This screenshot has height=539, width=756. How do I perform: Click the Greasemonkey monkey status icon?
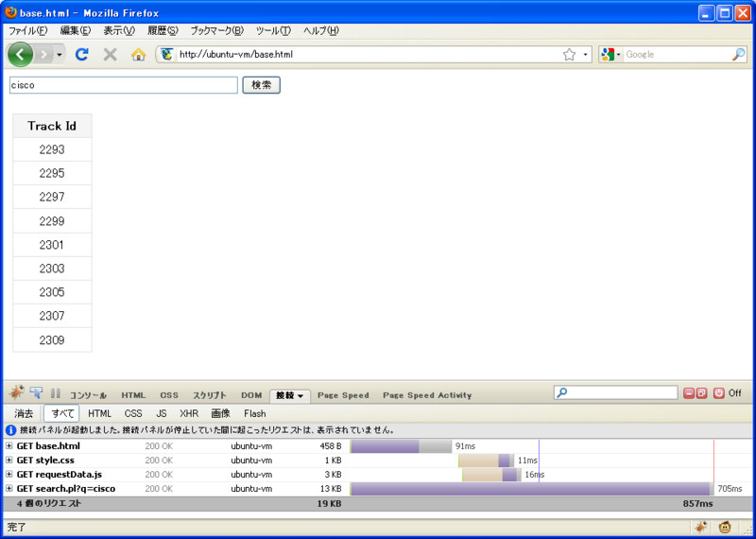[724, 528]
